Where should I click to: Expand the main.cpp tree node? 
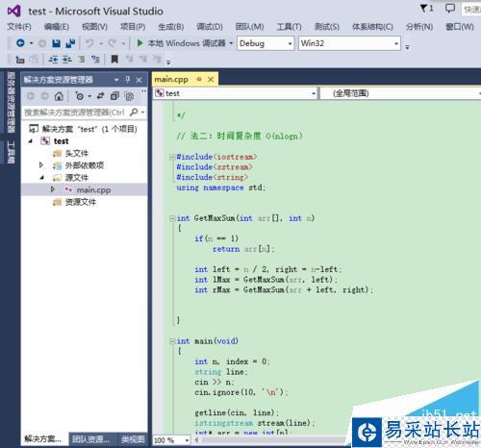52,189
